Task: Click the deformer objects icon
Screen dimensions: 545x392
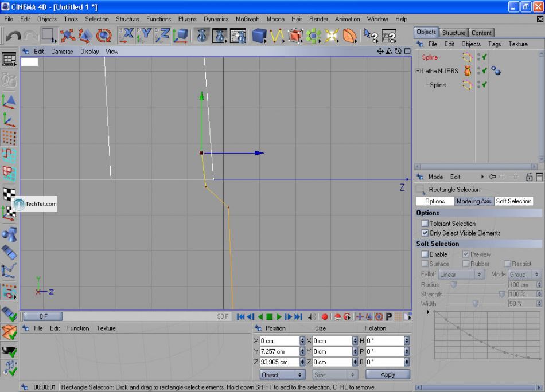Action: coord(349,36)
